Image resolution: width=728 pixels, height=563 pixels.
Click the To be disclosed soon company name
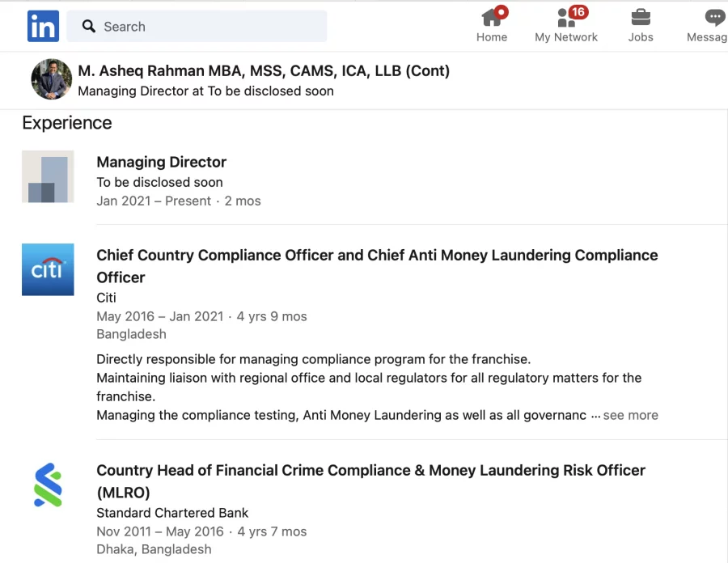pos(159,182)
